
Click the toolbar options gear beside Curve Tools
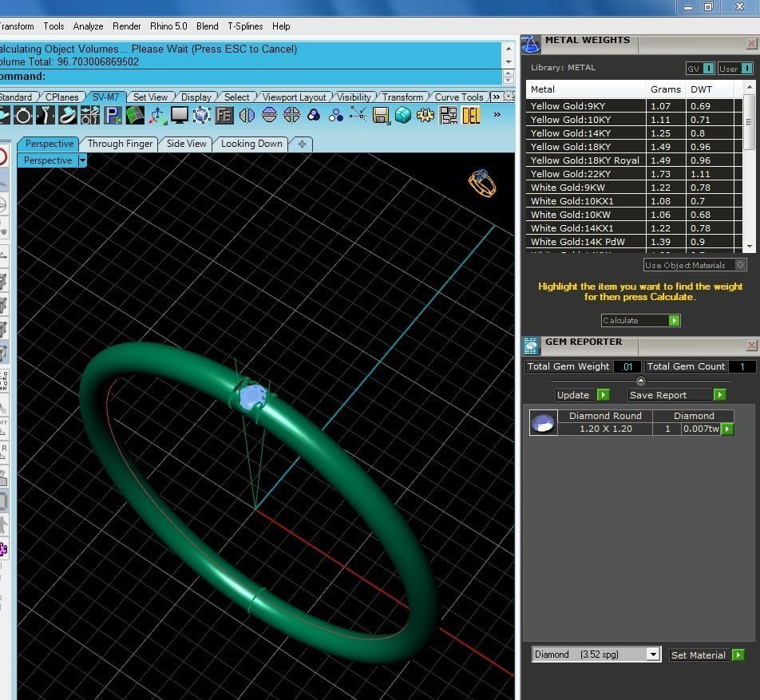(509, 97)
